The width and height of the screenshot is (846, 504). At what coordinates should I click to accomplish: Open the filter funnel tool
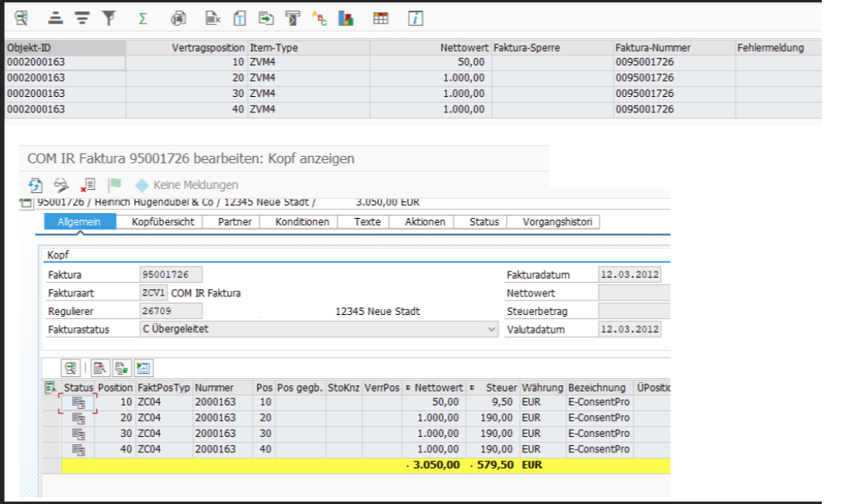[x=110, y=18]
